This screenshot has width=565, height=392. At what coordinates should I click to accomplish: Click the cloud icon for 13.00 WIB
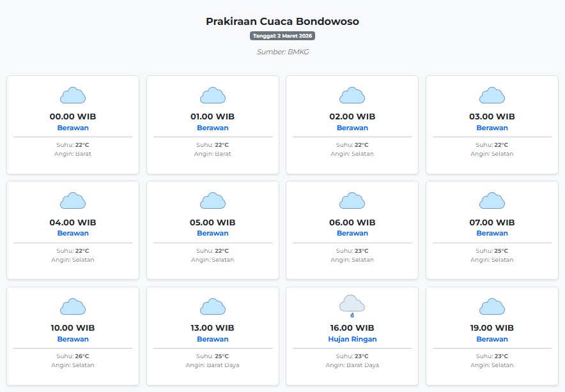pos(213,306)
